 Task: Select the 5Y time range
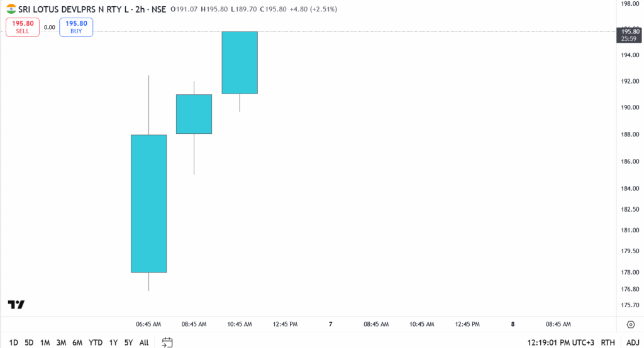(128, 342)
